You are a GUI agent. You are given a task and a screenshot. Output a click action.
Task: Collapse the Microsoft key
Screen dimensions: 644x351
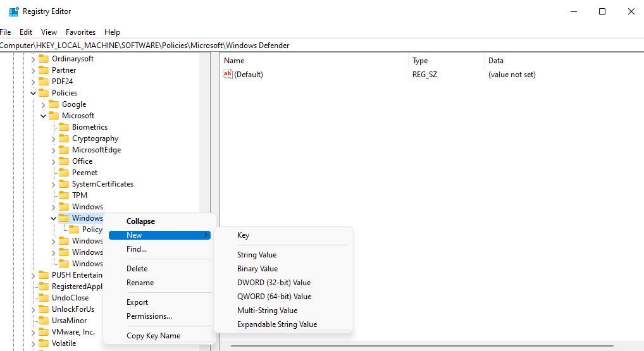(x=43, y=116)
